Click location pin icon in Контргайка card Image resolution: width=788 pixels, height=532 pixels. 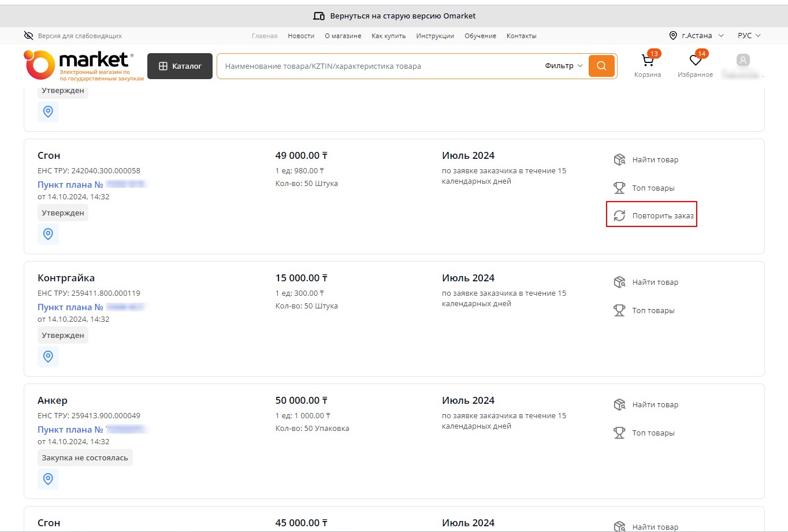(x=49, y=356)
